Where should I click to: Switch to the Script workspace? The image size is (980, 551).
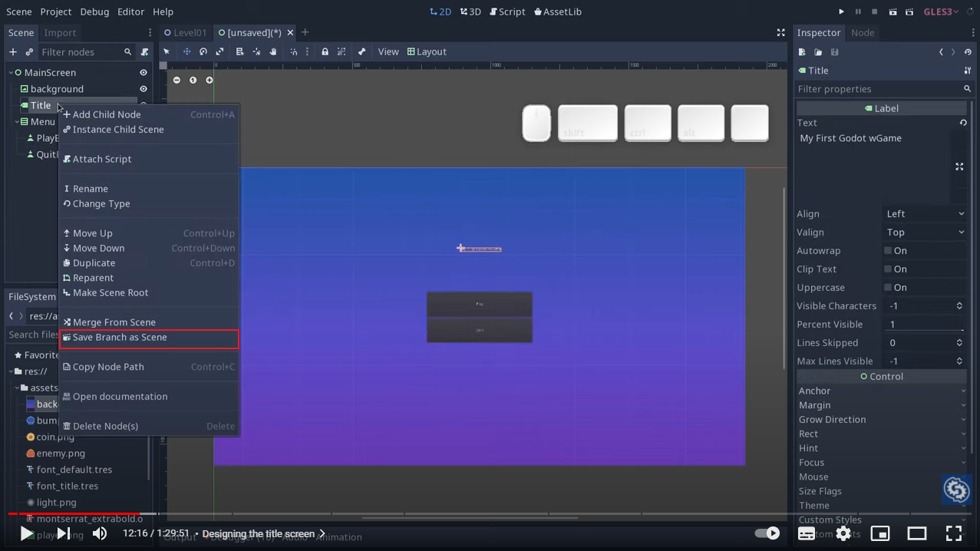click(x=506, y=12)
